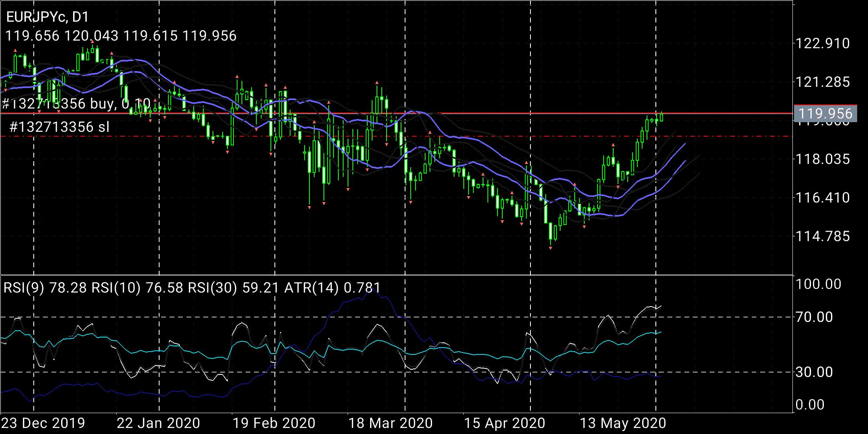Click the 15 Apr 2020 date label
The width and height of the screenshot is (868, 434).
[505, 423]
